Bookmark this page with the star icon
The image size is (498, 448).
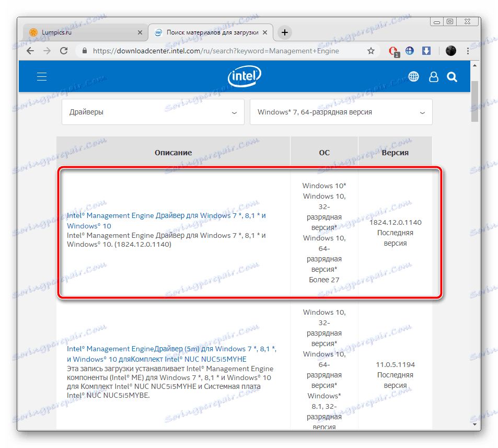[x=370, y=51]
